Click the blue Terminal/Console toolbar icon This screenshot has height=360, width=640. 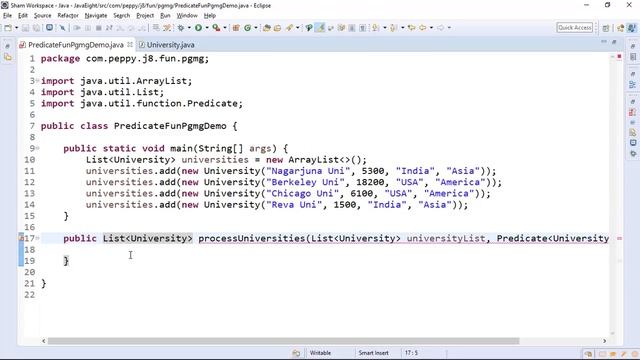point(49,28)
